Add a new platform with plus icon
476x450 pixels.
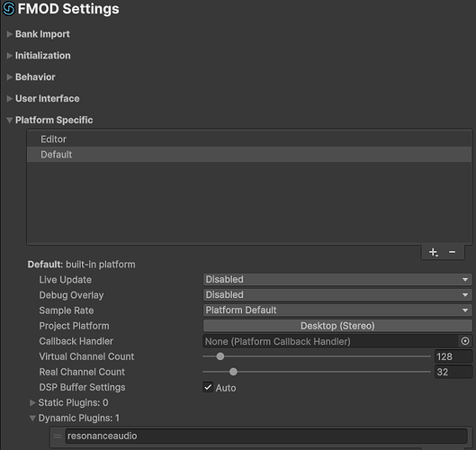[433, 252]
